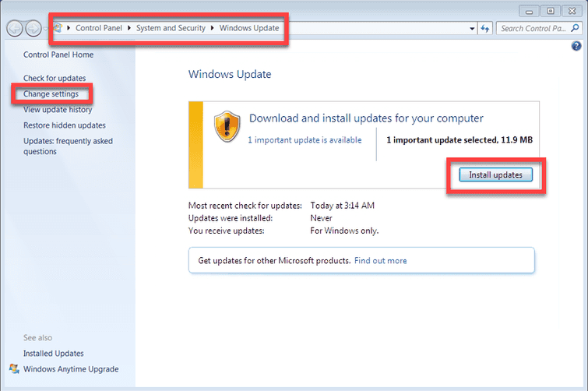Open the address bar history dropdown
The width and height of the screenshot is (588, 391).
(x=472, y=29)
